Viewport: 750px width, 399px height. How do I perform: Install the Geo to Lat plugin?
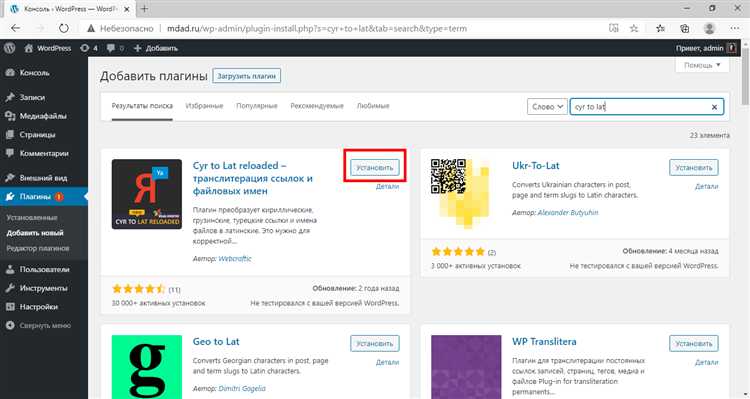point(375,344)
